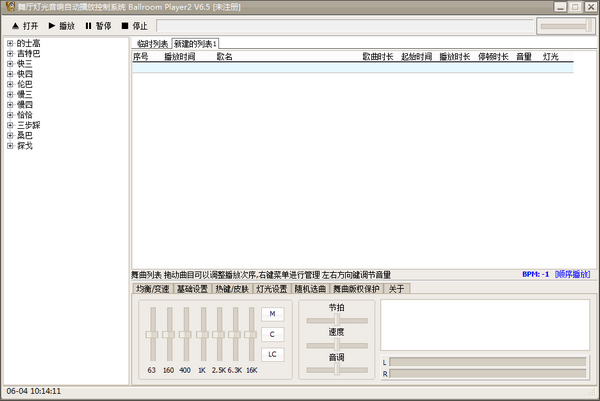This screenshot has width=600, height=401.
Task: Switch to the 临时列表 tab
Action: coord(151,44)
